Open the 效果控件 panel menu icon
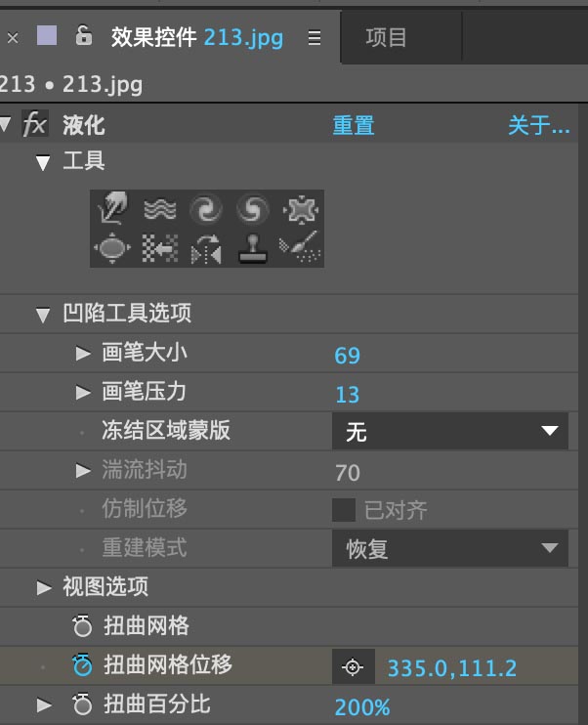 (x=315, y=37)
